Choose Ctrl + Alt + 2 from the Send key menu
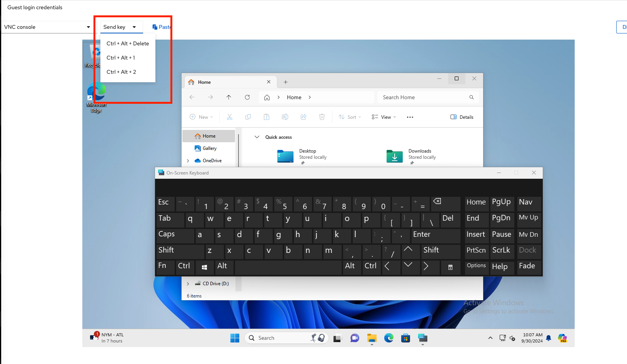The height and width of the screenshot is (364, 627). click(128, 72)
